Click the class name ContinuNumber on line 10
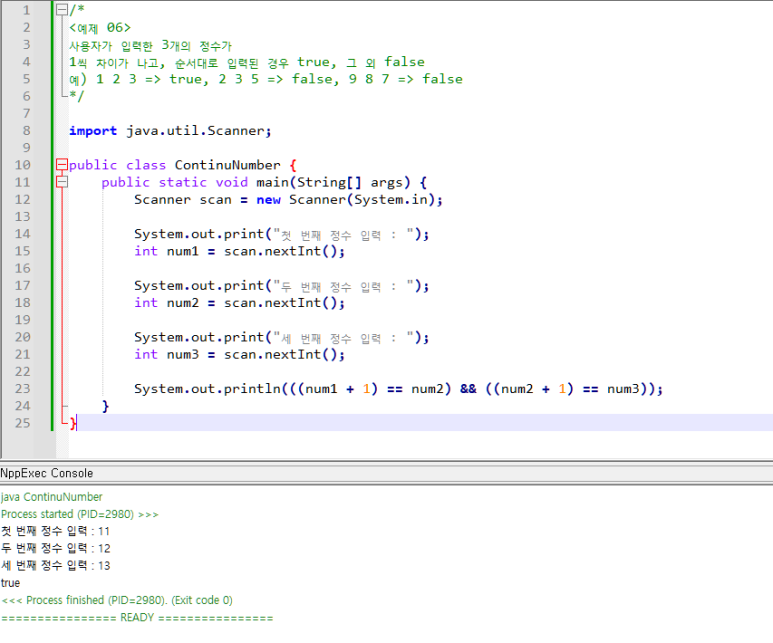 point(227,165)
